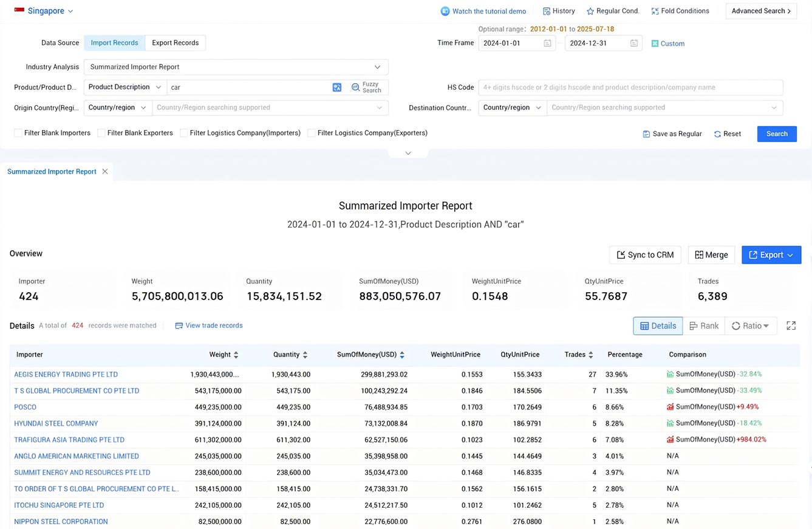Image resolution: width=812 pixels, height=529 pixels.
Task: Click comparison chart icon in POSCO row
Action: [670, 408]
